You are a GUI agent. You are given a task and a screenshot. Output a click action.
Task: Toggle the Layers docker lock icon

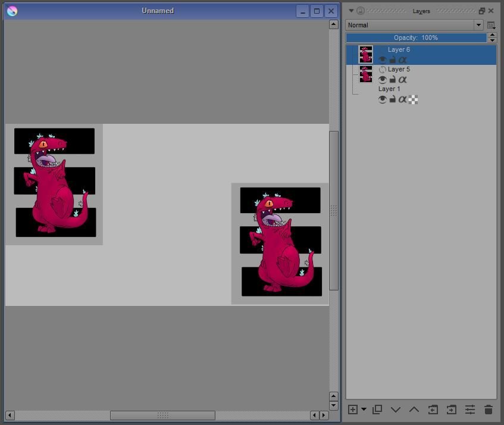coord(361,11)
